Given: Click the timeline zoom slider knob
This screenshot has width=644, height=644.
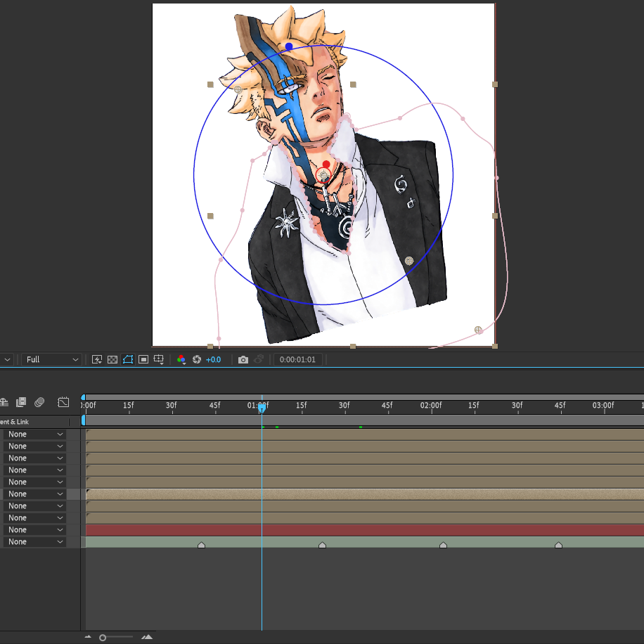Looking at the screenshot, I should tap(103, 638).
